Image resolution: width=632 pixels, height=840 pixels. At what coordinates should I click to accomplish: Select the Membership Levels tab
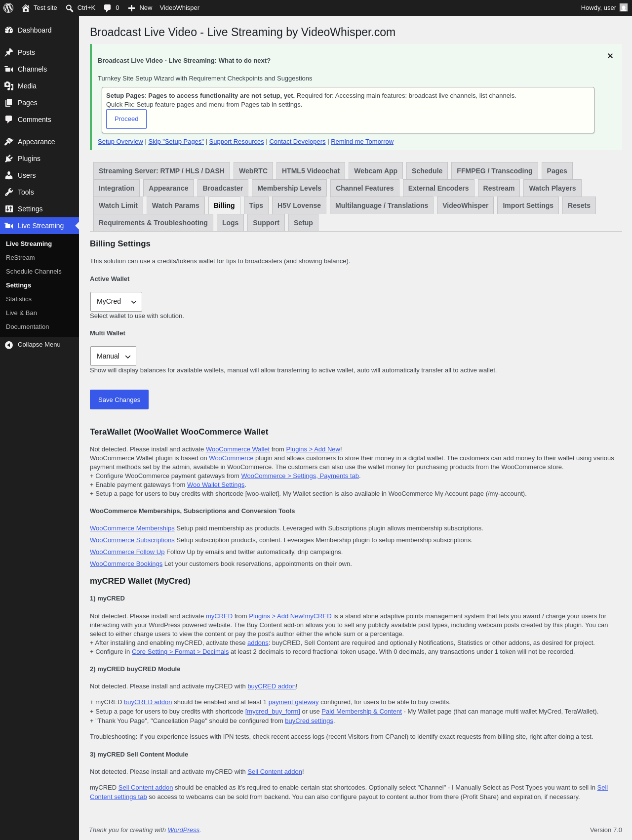tap(289, 188)
